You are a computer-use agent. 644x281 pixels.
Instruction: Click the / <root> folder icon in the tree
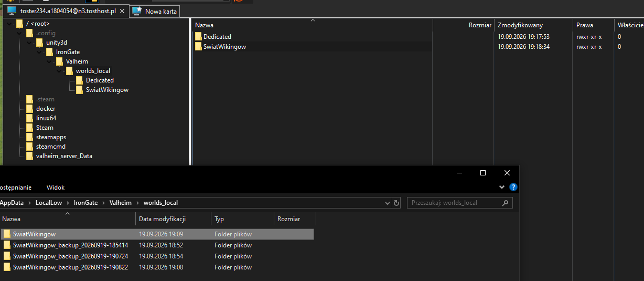19,24
